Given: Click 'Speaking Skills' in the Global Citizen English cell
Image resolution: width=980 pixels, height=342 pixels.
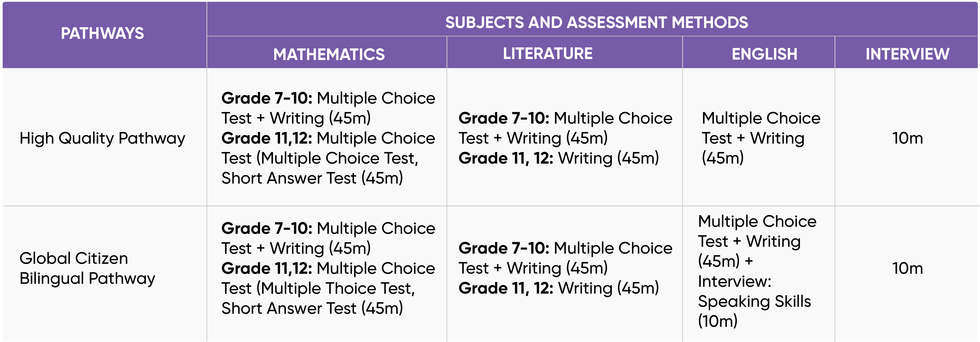Looking at the screenshot, I should [x=754, y=301].
